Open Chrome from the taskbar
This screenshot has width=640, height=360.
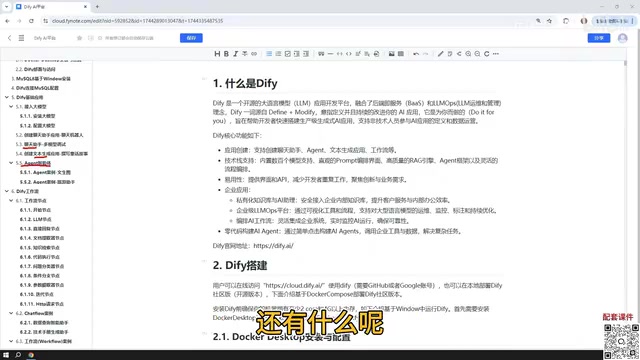pyautogui.click(x=31, y=355)
